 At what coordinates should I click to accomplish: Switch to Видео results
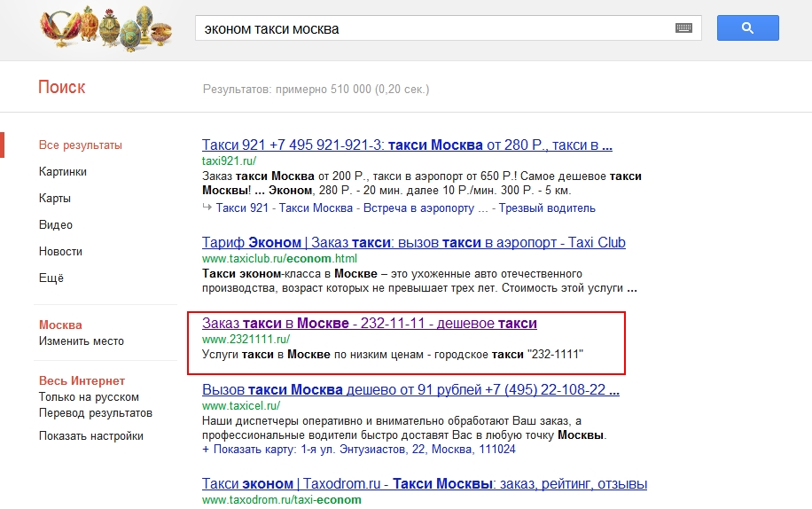pos(56,224)
